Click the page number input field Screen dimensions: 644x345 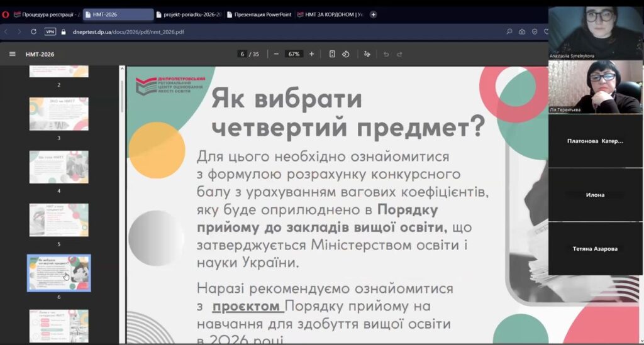[242, 54]
